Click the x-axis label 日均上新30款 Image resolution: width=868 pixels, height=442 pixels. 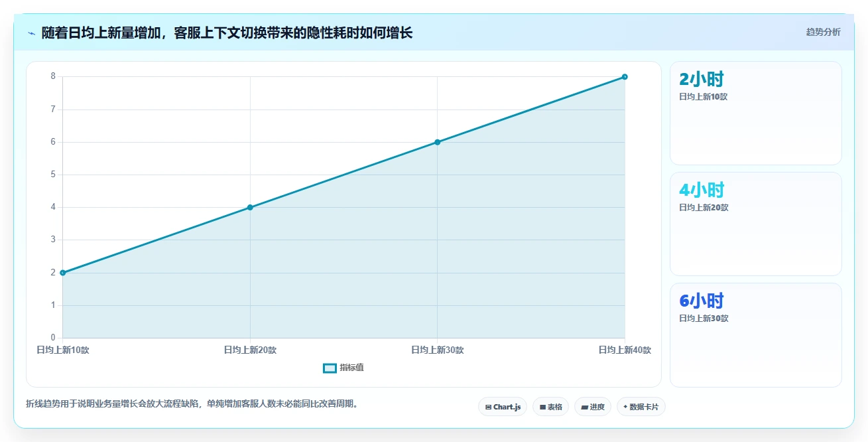438,350
